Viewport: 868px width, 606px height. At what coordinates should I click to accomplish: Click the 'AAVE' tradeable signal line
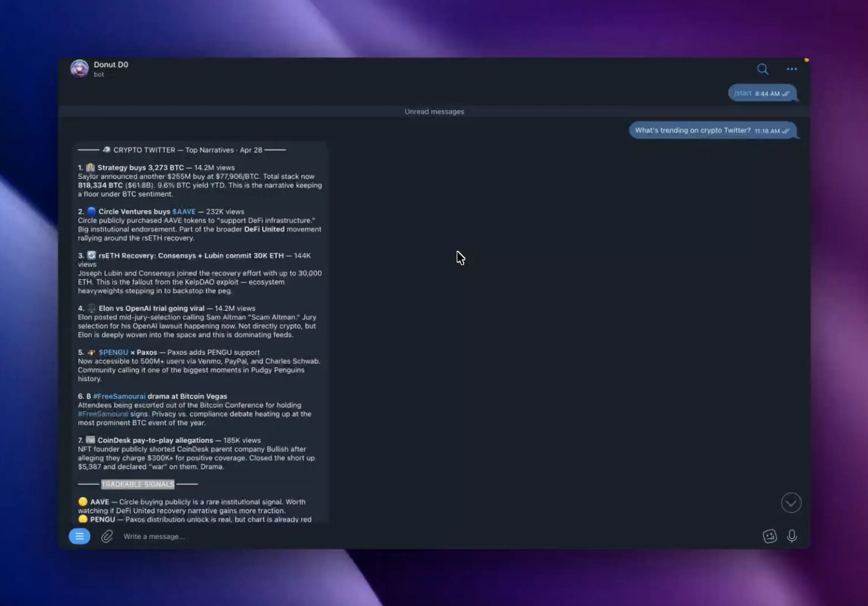(x=191, y=506)
